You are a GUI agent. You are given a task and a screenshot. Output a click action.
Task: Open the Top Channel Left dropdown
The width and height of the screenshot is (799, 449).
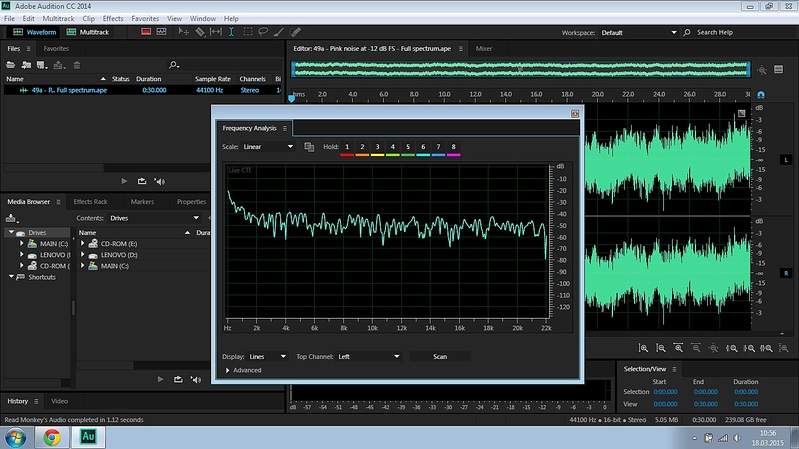pyautogui.click(x=369, y=357)
